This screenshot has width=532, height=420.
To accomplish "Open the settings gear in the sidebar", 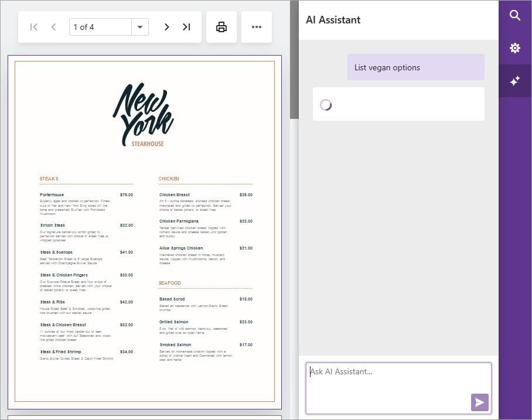I will (x=515, y=48).
